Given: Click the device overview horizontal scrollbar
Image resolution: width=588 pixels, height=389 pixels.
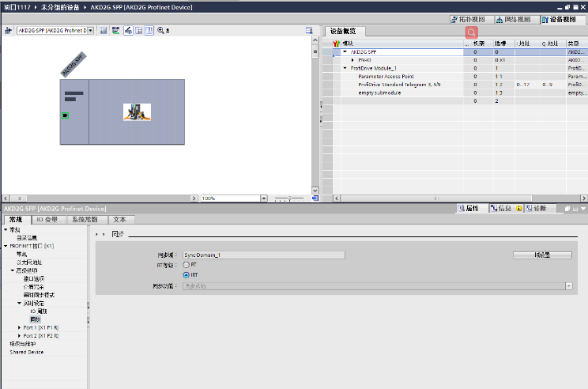Looking at the screenshot, I should (460, 198).
